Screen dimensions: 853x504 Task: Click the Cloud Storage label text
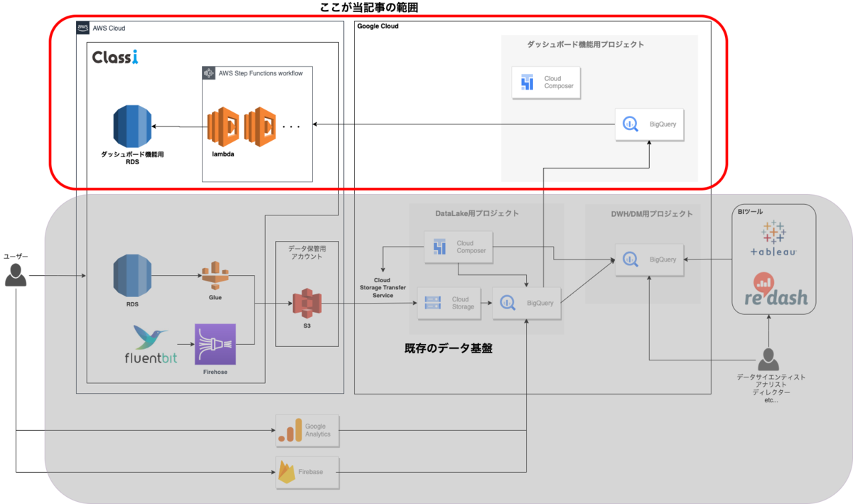(463, 304)
